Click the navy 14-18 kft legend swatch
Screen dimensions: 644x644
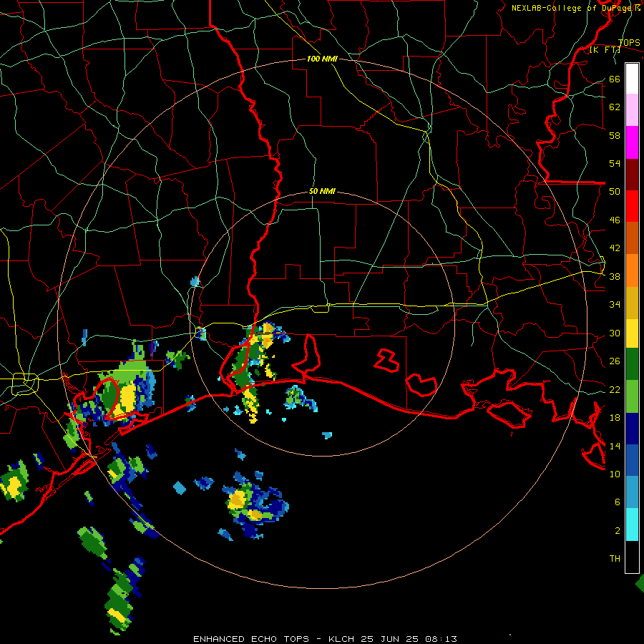pyautogui.click(x=632, y=429)
